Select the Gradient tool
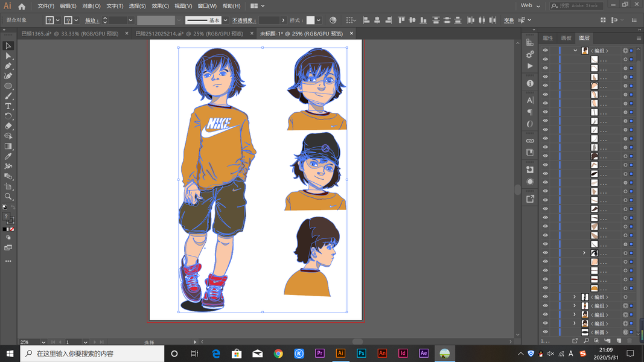644x362 pixels. click(x=8, y=146)
